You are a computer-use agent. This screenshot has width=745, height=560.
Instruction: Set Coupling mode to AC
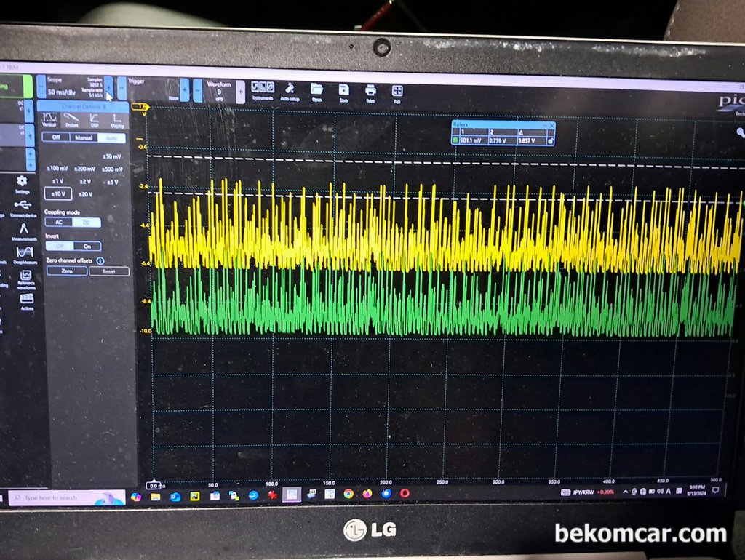coord(58,222)
